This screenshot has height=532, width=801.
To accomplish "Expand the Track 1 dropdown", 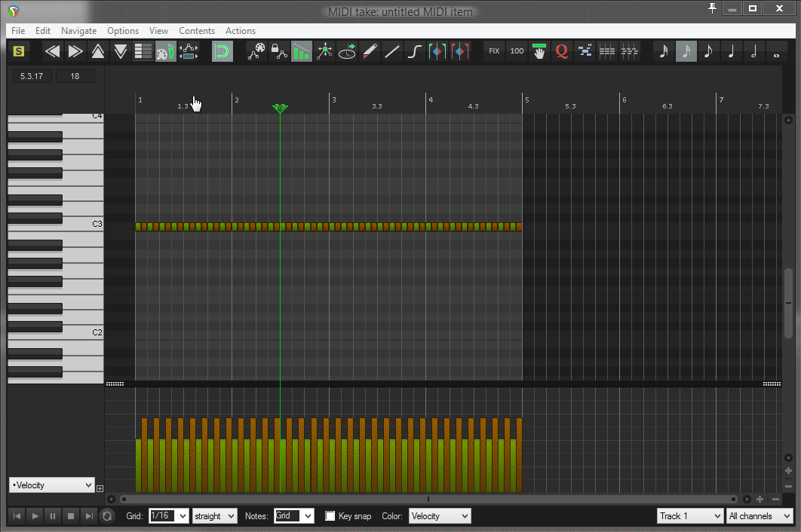I will point(689,516).
